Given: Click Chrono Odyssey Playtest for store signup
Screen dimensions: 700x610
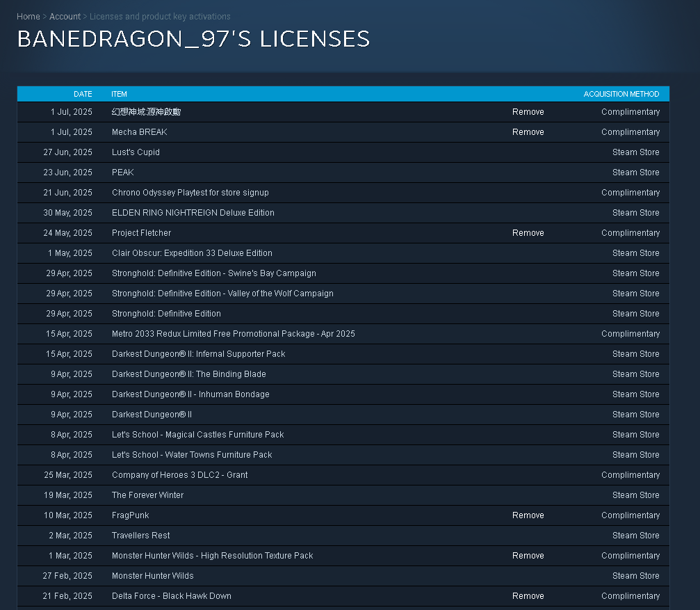Looking at the screenshot, I should coord(190,193).
